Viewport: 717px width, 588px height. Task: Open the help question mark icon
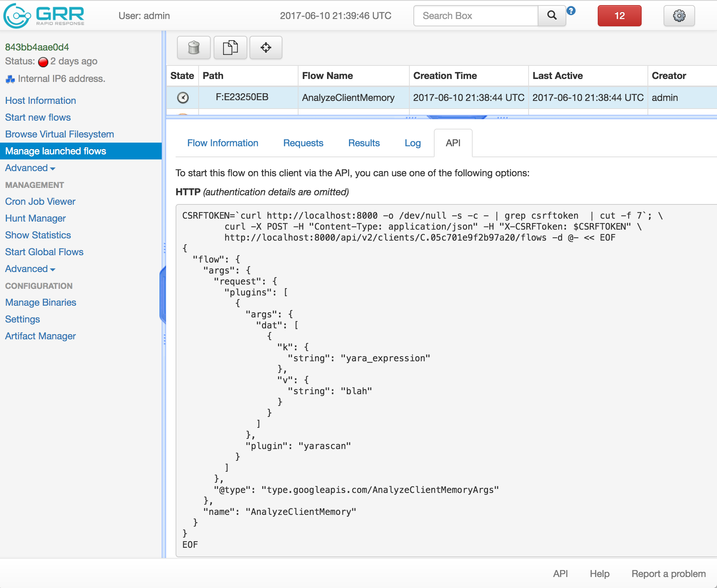coord(571,11)
